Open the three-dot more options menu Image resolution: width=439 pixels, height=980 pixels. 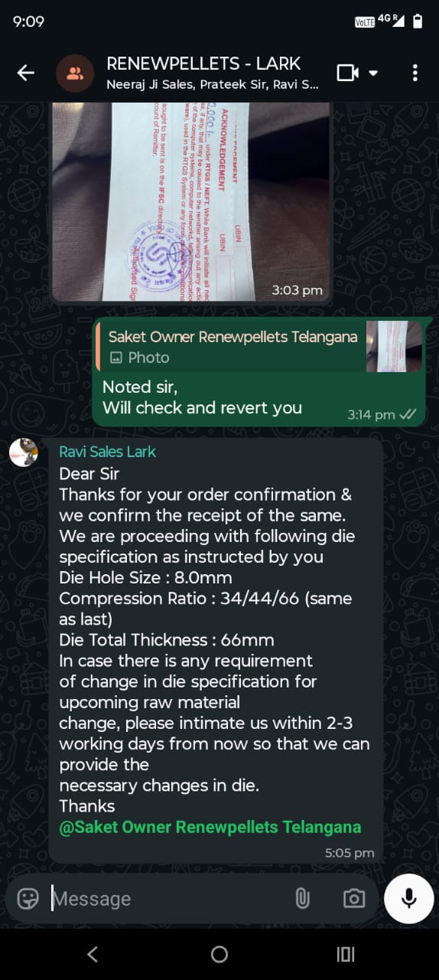point(415,73)
